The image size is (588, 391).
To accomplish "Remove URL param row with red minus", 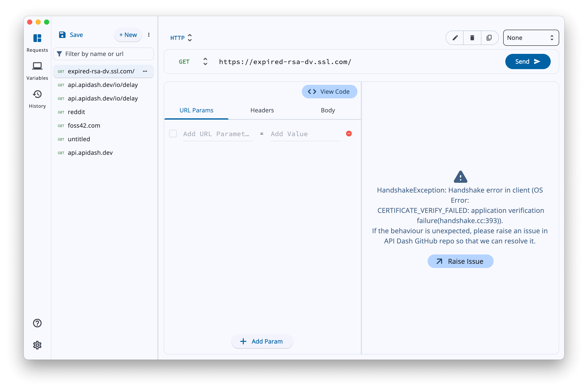I will click(x=349, y=134).
